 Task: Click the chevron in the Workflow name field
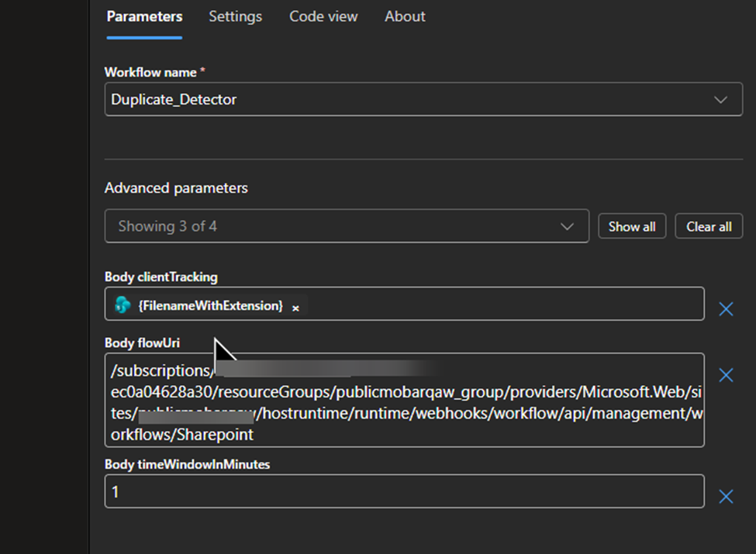(x=720, y=100)
